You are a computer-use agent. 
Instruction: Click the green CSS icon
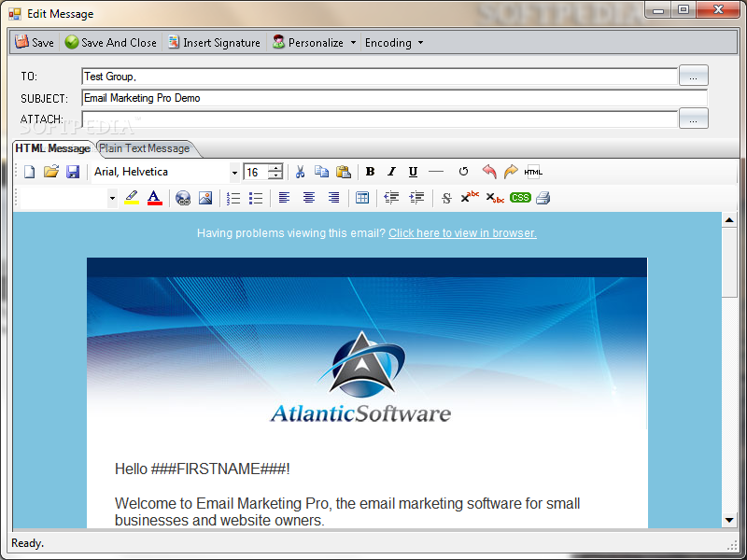(520, 198)
